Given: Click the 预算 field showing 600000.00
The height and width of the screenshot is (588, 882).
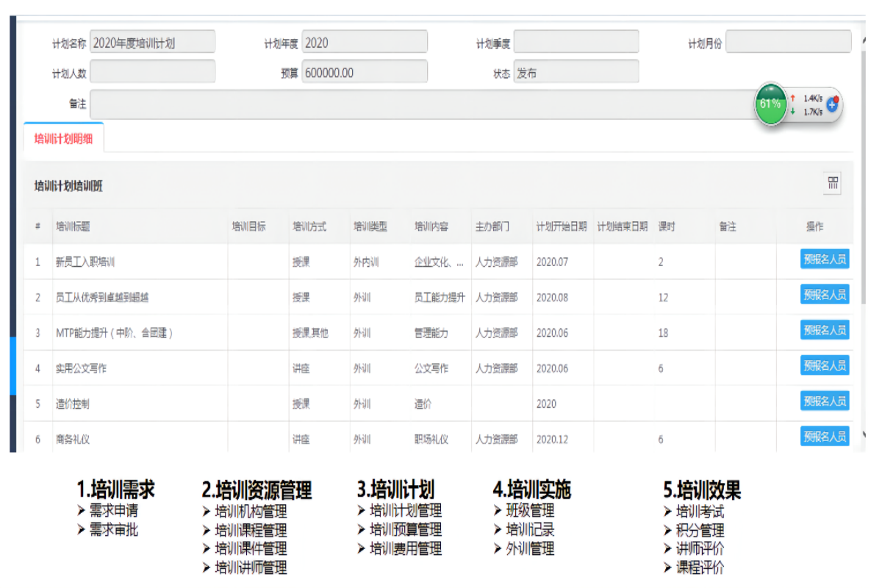Looking at the screenshot, I should click(x=365, y=72).
